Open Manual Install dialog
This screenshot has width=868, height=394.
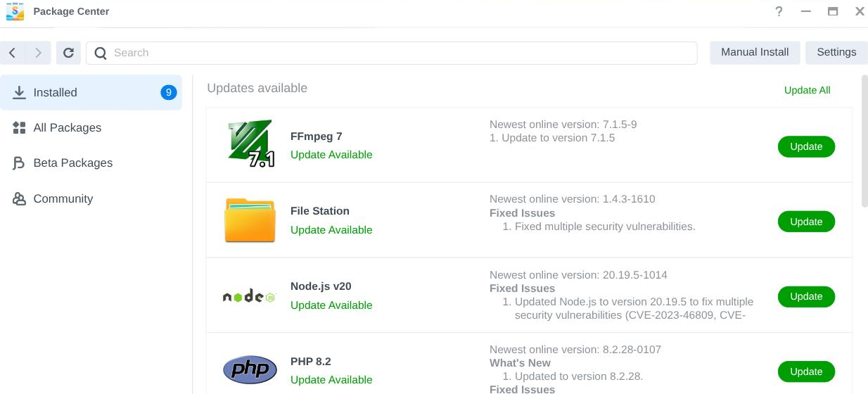(x=755, y=52)
